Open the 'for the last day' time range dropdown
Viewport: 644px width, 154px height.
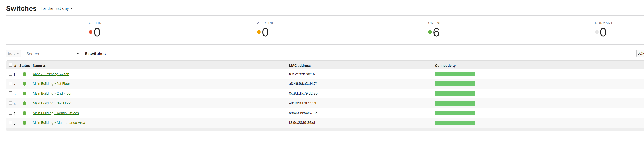(x=57, y=9)
